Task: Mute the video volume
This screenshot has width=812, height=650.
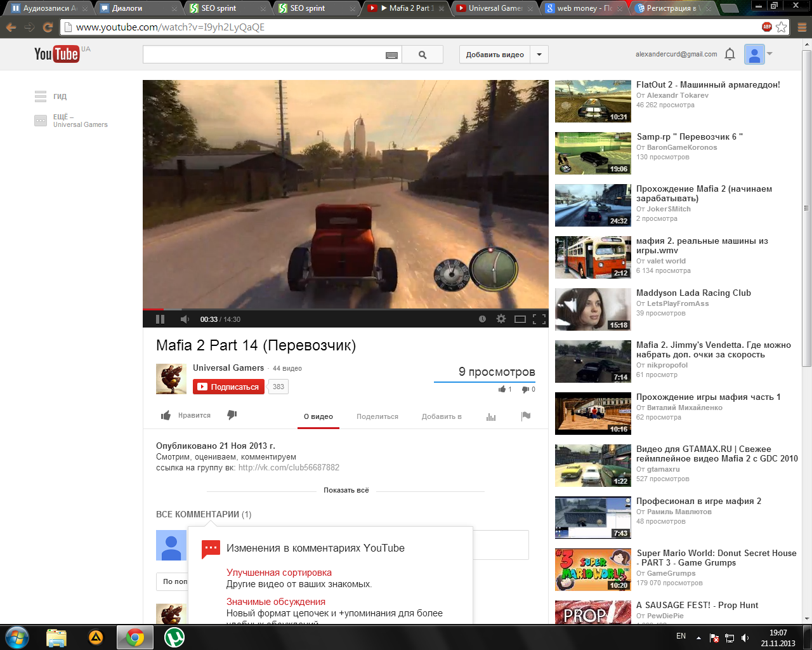Action: coord(185,319)
